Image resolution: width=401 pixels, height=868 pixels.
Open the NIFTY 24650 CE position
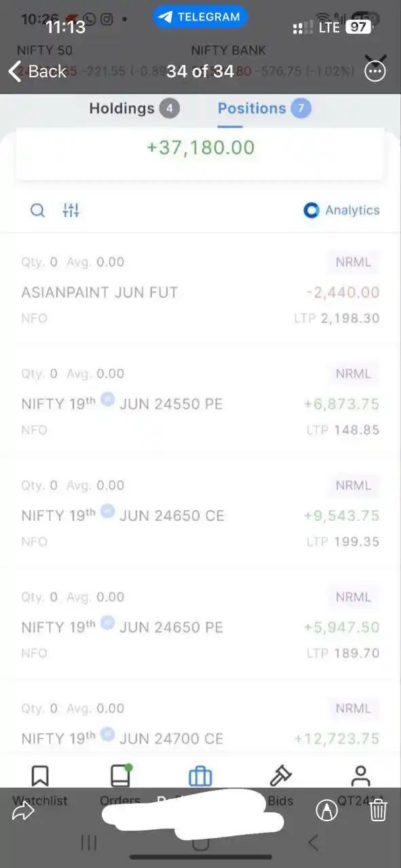pyautogui.click(x=200, y=513)
